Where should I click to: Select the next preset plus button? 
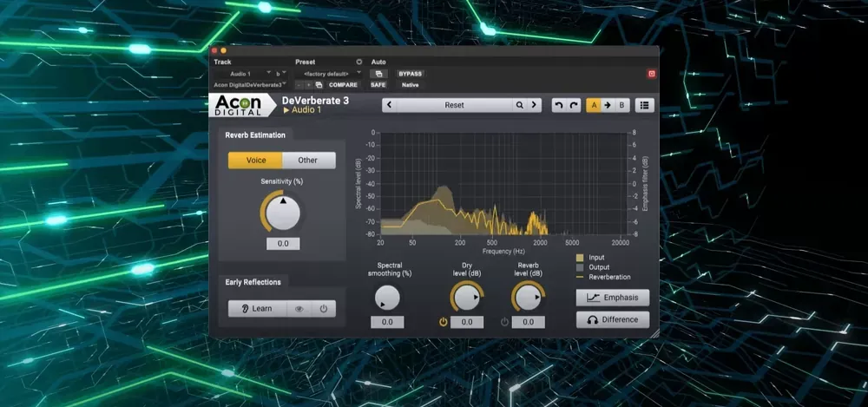pos(309,85)
